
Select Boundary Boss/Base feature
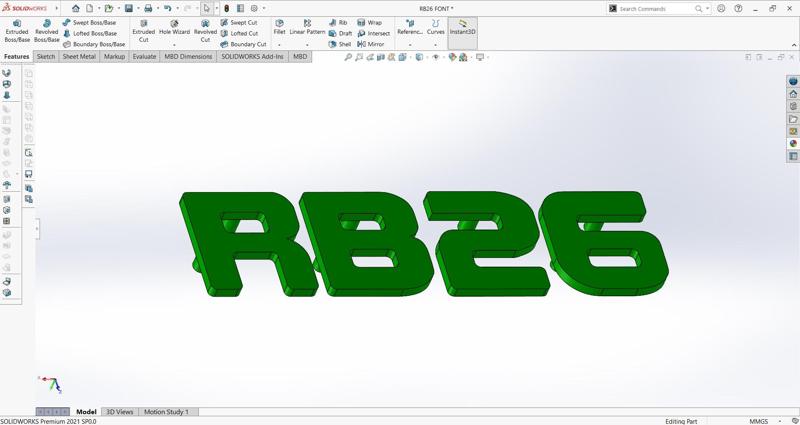pos(94,44)
